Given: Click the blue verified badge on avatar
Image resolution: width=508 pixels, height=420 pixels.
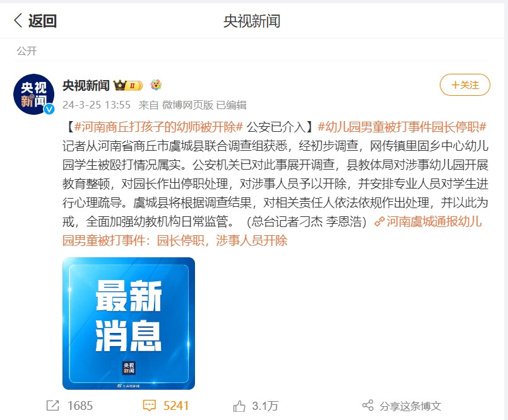Looking at the screenshot, I should pyautogui.click(x=49, y=110).
